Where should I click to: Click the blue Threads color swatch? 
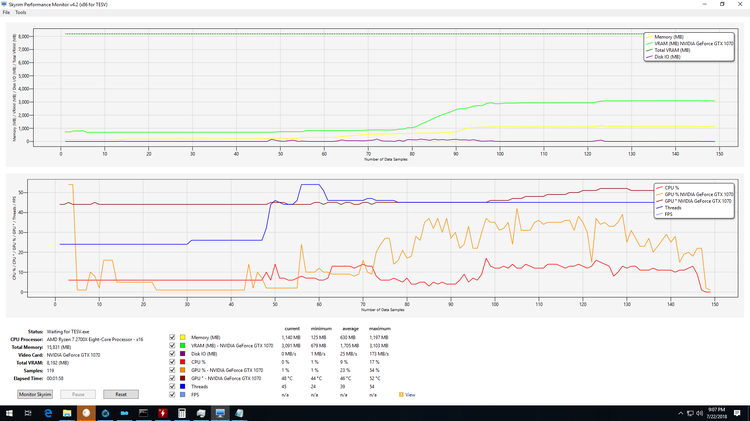[182, 386]
